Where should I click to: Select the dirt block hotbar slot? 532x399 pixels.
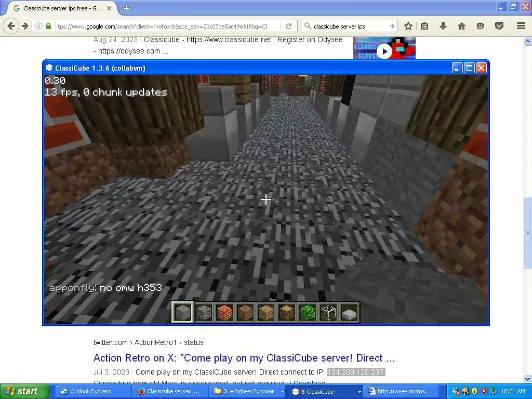pos(245,312)
